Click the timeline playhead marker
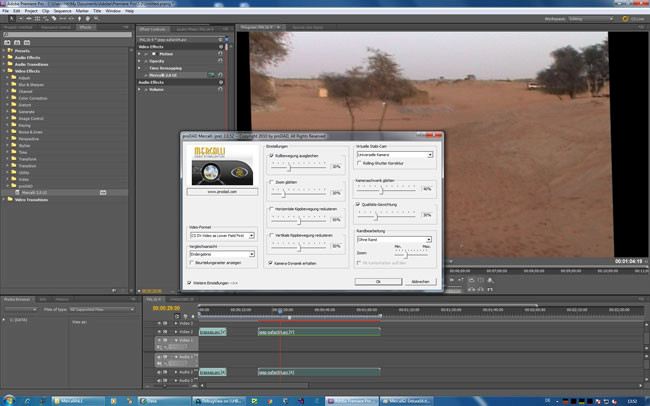Screen dimensions: 650x406 (x=280, y=311)
